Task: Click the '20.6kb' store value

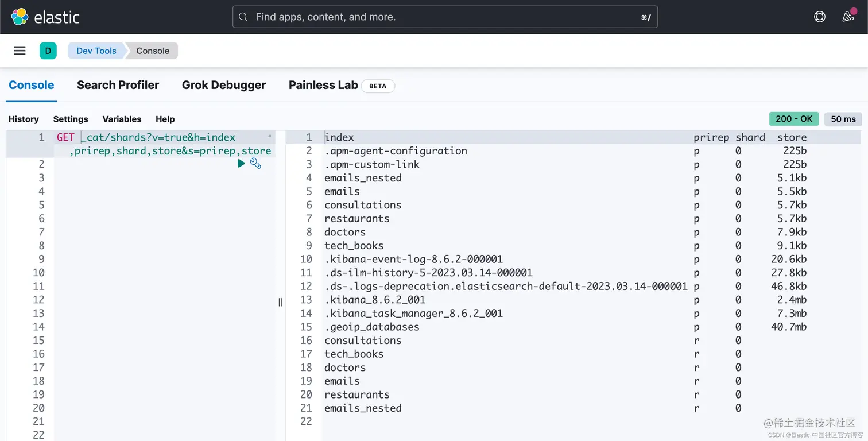Action: 789,259
